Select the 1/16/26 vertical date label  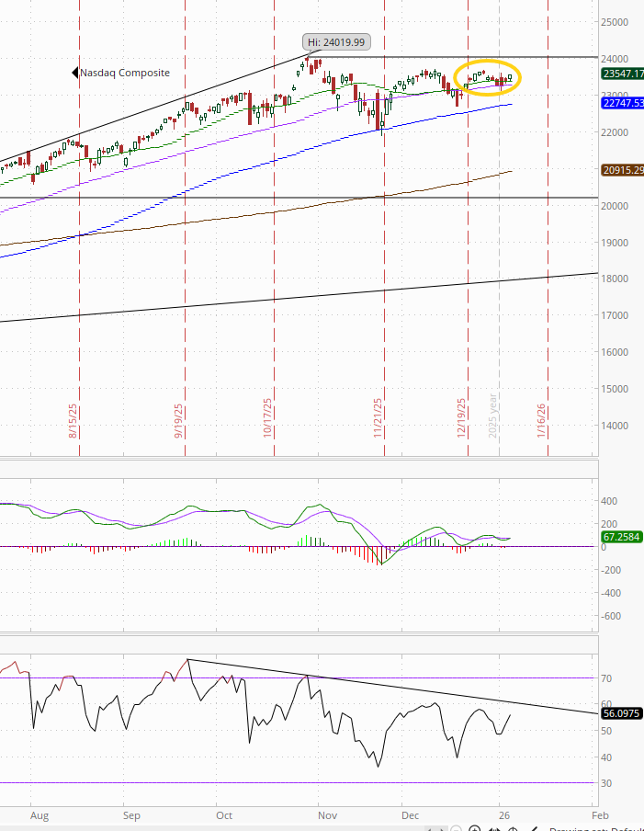[x=541, y=421]
